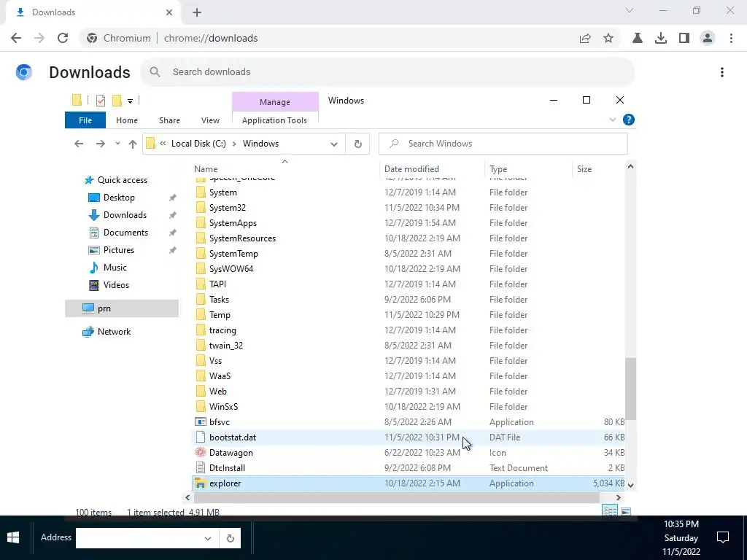Reload the Chromium downloads page

click(x=63, y=38)
